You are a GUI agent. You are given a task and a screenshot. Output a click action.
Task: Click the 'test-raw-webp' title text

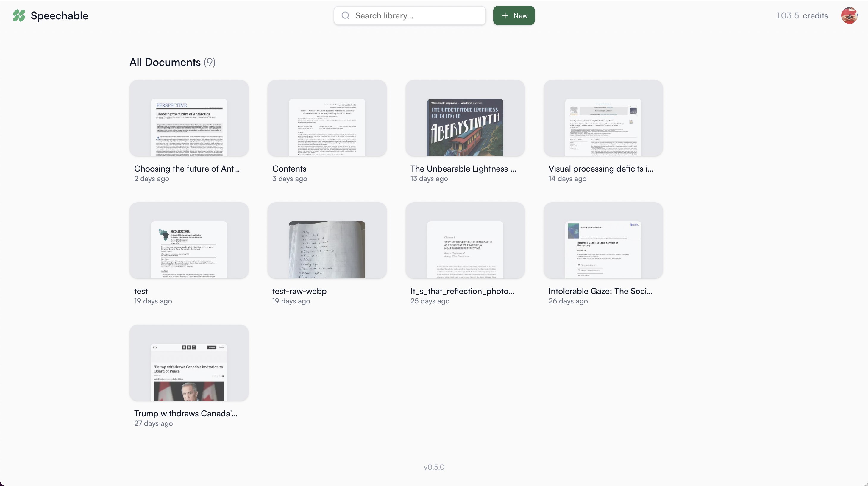(x=299, y=291)
